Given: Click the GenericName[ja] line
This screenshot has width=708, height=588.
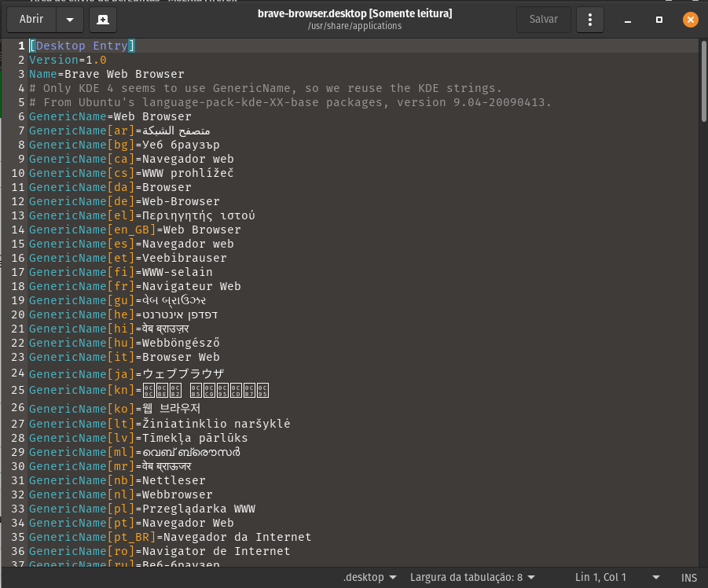Looking at the screenshot, I should pyautogui.click(x=127, y=374).
